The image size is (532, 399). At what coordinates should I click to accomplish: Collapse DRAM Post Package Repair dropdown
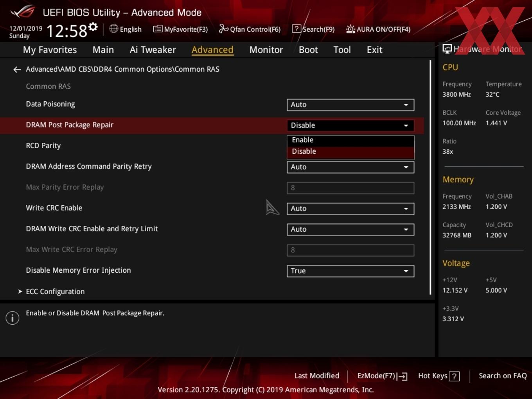tap(350, 126)
